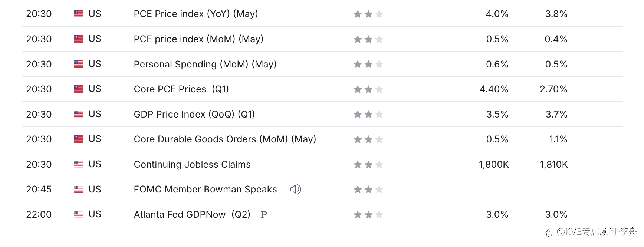Open PCE Price index (YoY) (May) event
Viewport: 644px width, 247px height.
coord(196,14)
